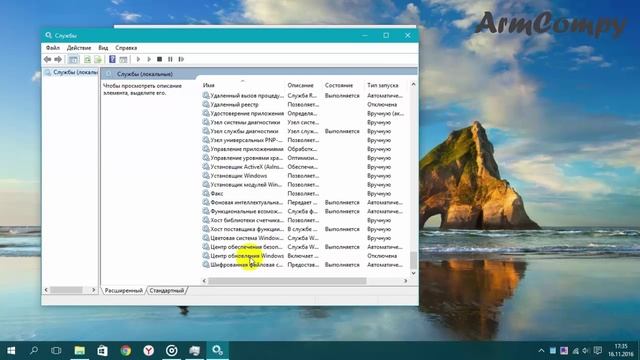This screenshot has width=640, height=360.
Task: Click services list horizontal scroll right arrow
Action: pyautogui.click(x=405, y=281)
